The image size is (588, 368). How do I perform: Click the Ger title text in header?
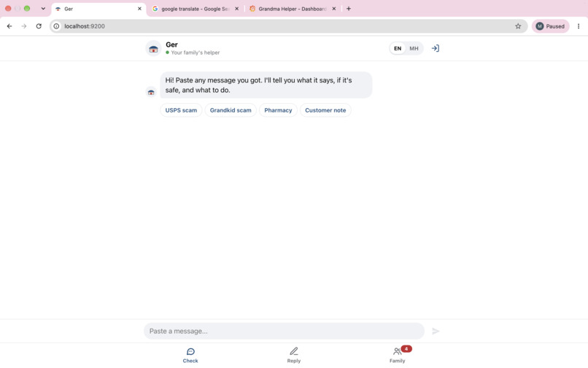[171, 45]
